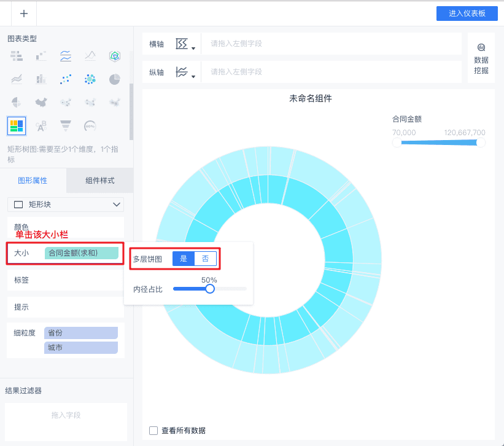504x446 pixels.
Task: Select the treemap chart type icon
Action: [17, 126]
